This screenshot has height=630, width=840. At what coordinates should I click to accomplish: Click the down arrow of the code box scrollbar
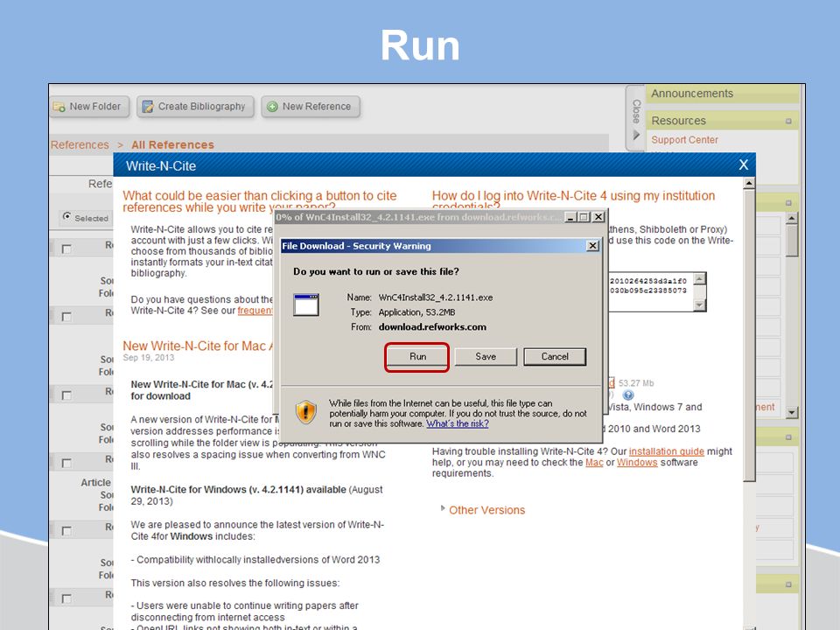[700, 304]
